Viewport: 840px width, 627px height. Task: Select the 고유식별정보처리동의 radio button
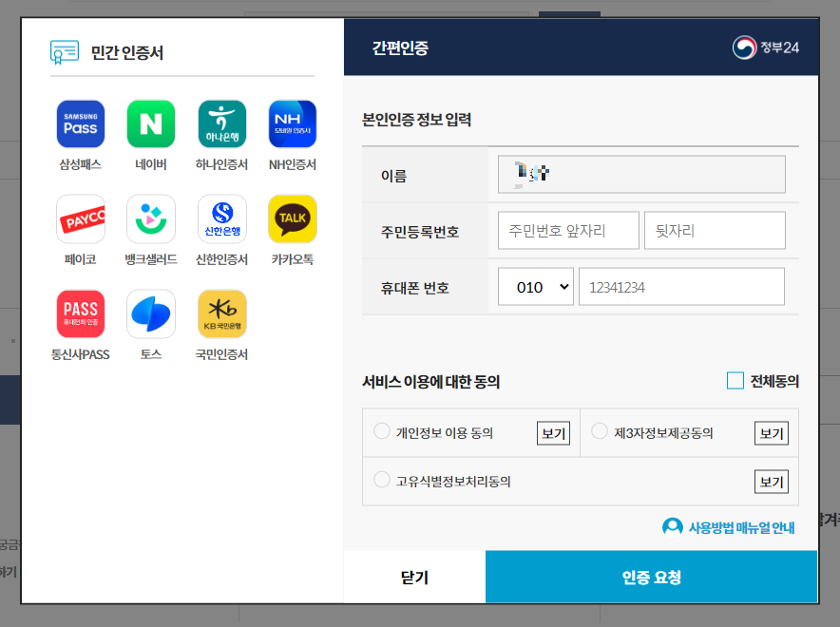tap(381, 479)
